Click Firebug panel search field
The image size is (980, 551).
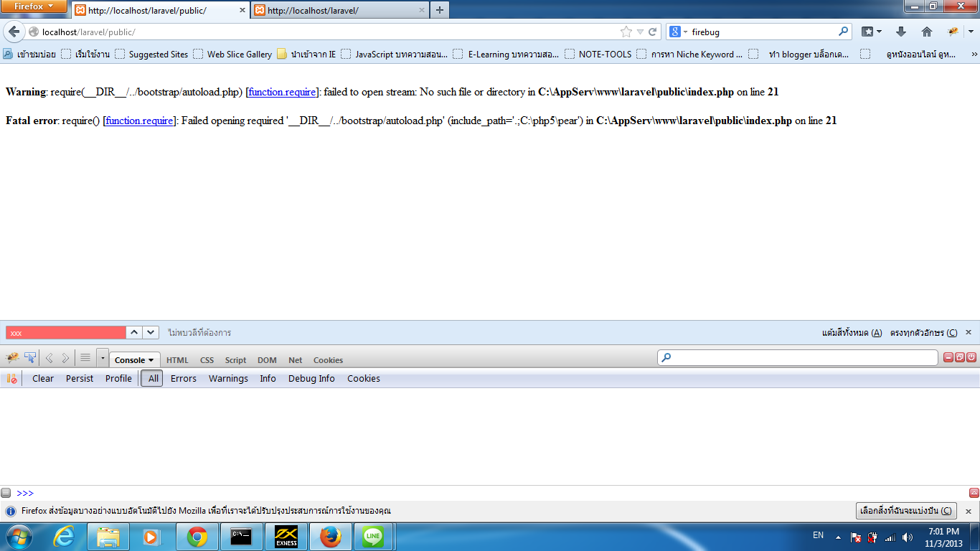click(798, 357)
